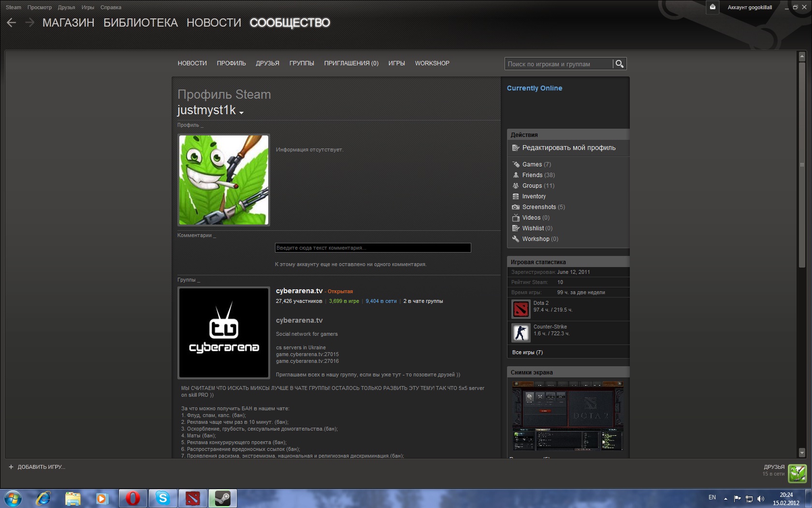Go to the БИБЛИОТЕКА section
Screen dimensions: 812x508
[141, 23]
